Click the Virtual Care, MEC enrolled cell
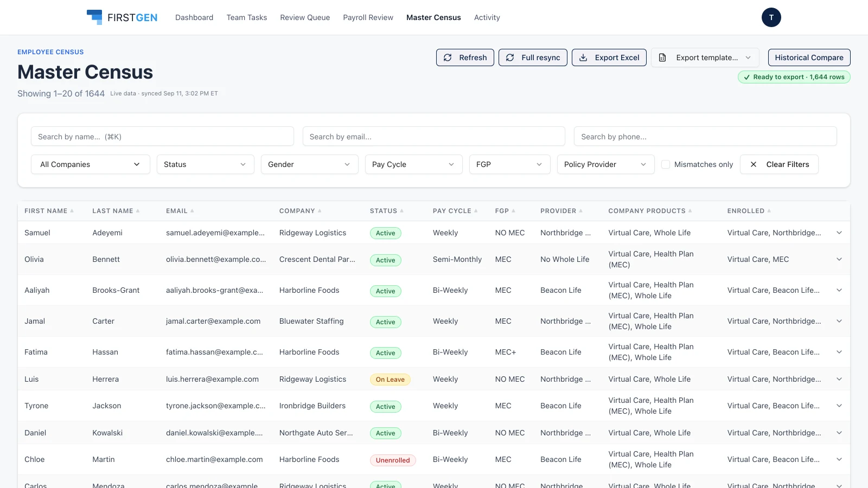This screenshot has width=868, height=488. tap(758, 259)
